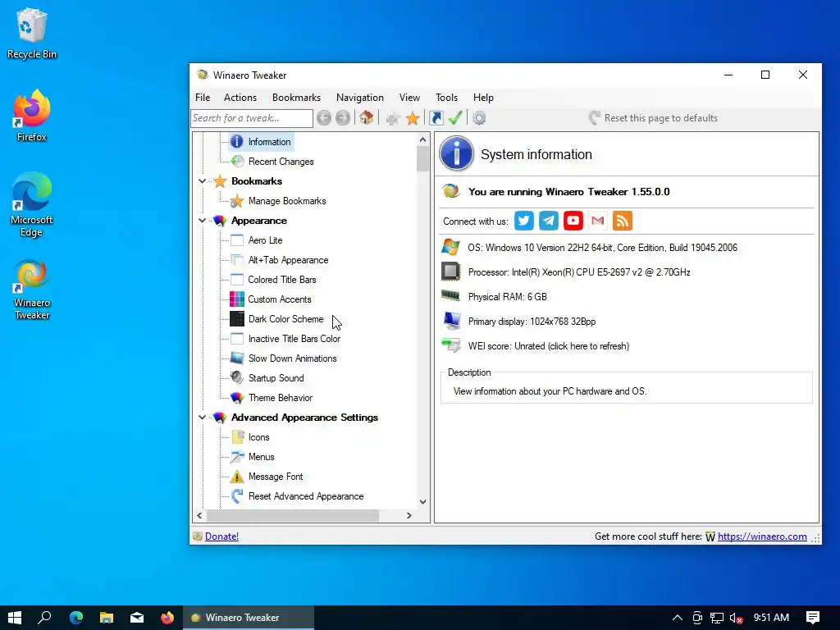Open Action Center notification icon
Screen dimensions: 840x630
point(813,618)
